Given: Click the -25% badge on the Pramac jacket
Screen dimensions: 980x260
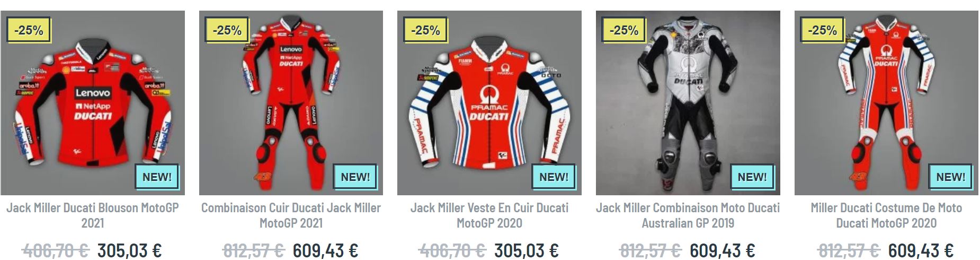Looking at the screenshot, I should coord(425,30).
